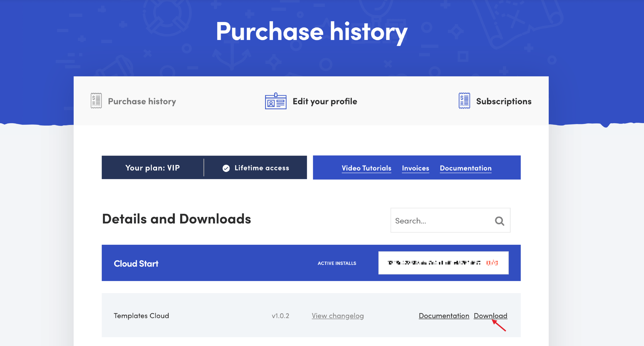Click the red install count in license box
This screenshot has height=346, width=644.
click(x=492, y=263)
